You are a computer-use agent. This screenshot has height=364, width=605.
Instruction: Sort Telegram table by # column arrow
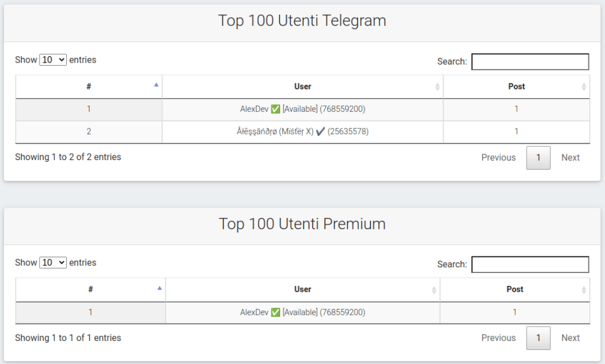point(156,85)
